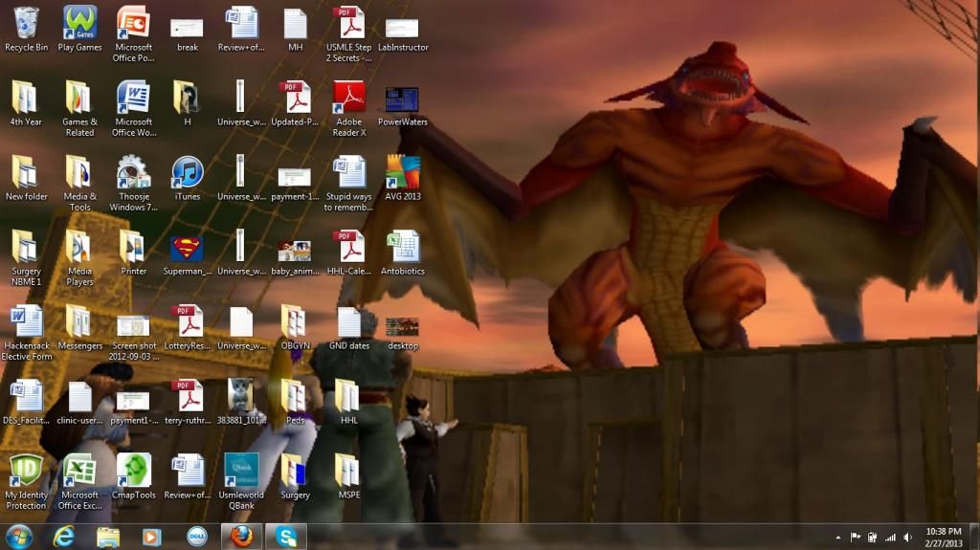
Task: Open the Windows Start menu
Action: (x=19, y=537)
